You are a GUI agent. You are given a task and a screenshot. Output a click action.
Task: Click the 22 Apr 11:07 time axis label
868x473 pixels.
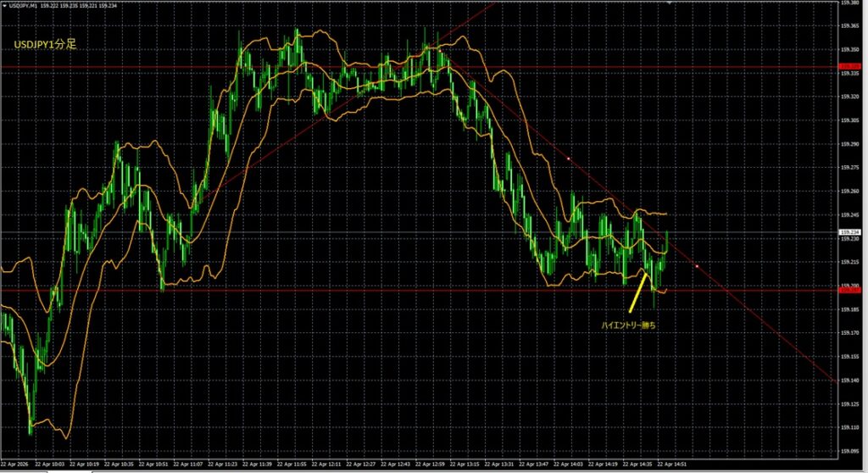(x=188, y=465)
